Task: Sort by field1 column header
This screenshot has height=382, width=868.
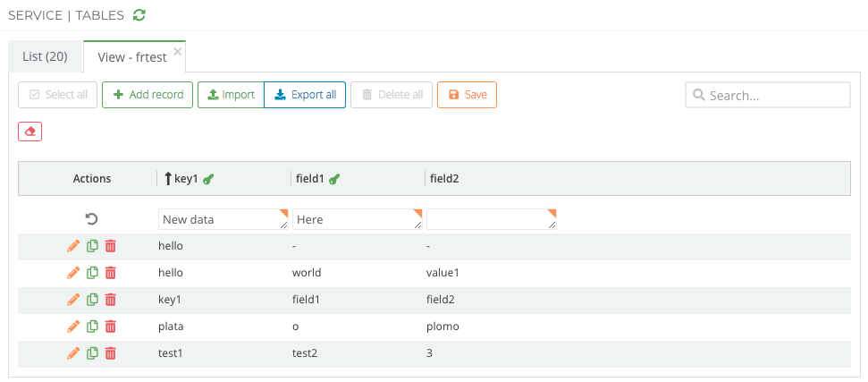Action: click(309, 179)
